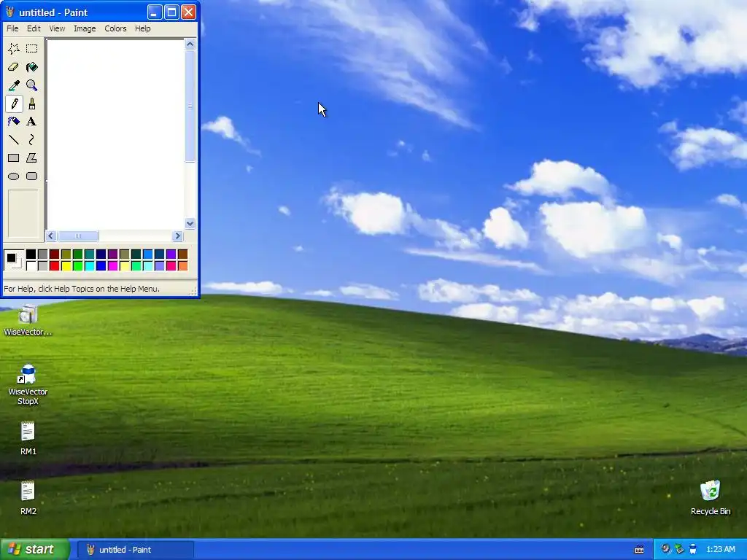Click the green network card tray icon
This screenshot has height=560, width=747.
click(x=679, y=549)
